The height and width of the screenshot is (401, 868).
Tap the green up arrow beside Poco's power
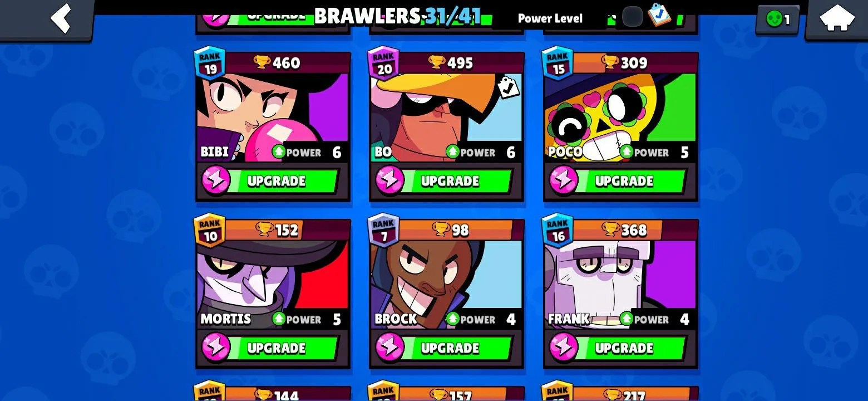point(627,151)
